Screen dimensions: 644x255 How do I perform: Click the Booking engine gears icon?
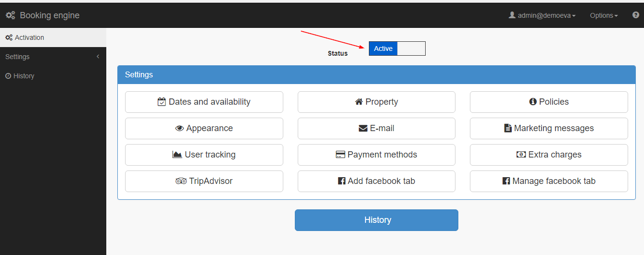click(11, 15)
